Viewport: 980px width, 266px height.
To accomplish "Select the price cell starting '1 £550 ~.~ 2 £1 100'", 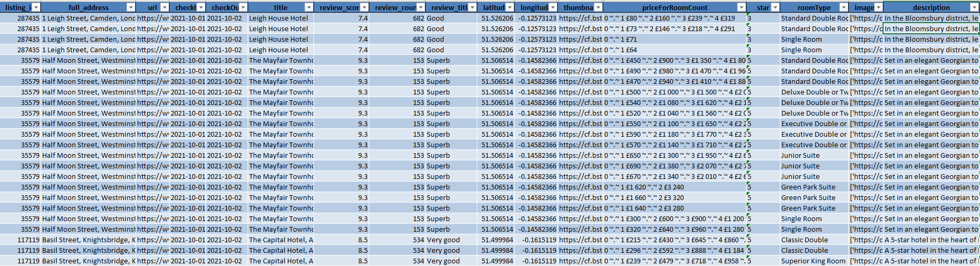I will click(x=675, y=123).
